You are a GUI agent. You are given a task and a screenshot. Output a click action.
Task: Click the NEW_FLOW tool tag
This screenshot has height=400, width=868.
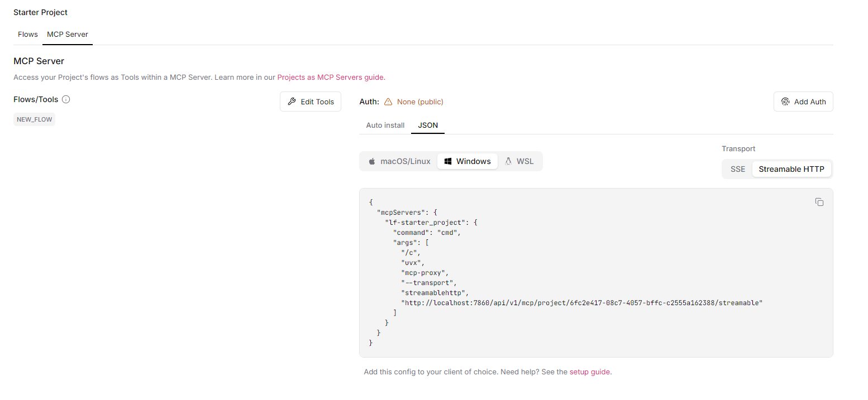coord(35,119)
